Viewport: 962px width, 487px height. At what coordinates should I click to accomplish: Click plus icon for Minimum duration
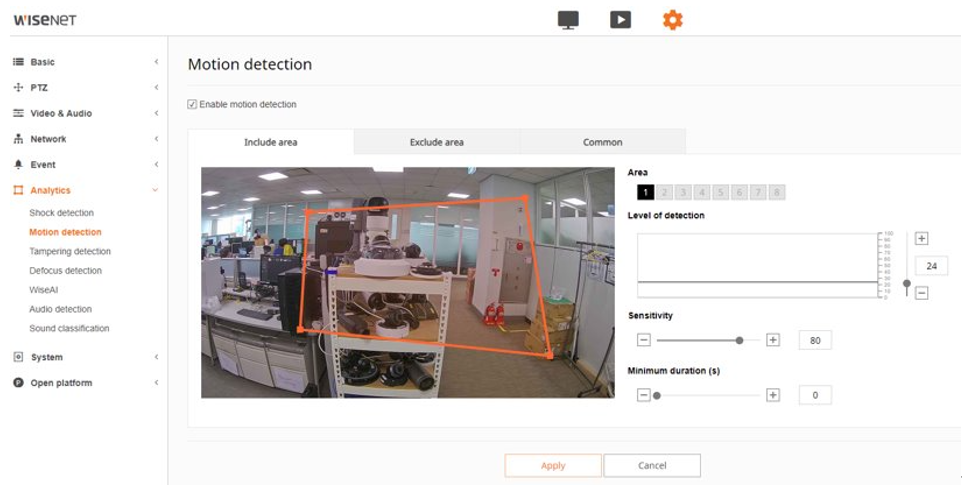772,395
